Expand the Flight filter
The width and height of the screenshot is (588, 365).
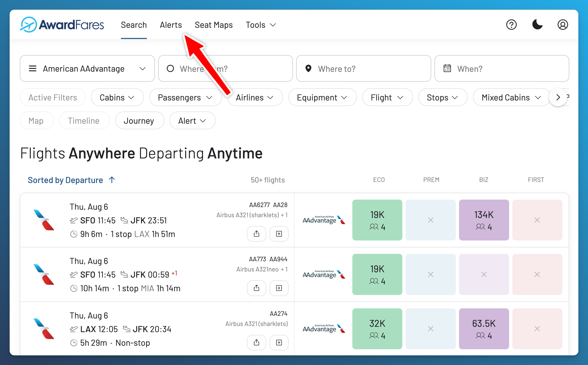click(x=387, y=97)
